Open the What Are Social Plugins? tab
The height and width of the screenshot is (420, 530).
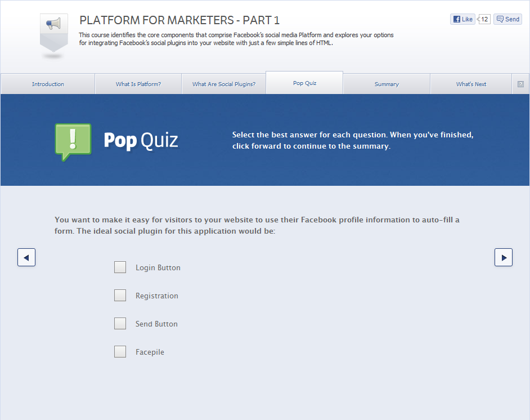coord(224,84)
